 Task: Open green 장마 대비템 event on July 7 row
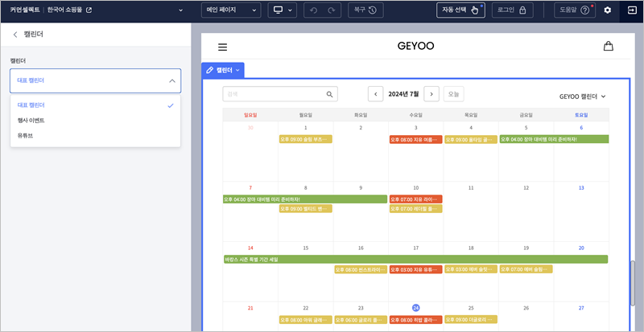[305, 199]
